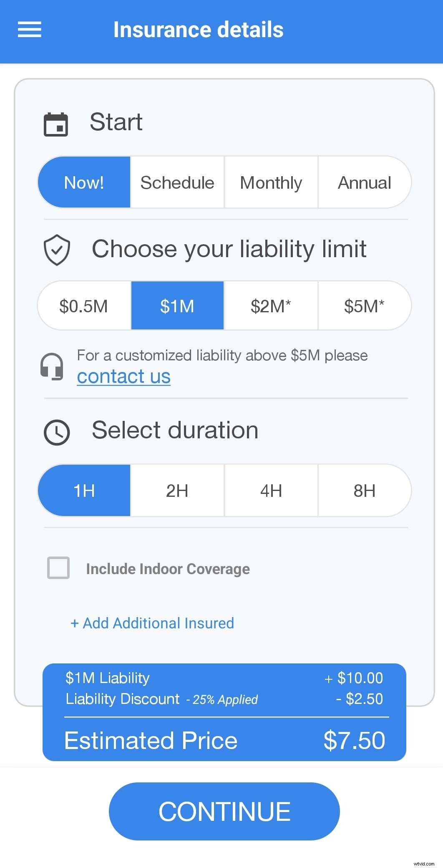The image size is (443, 868).
Task: Switch duration to 2H
Action: click(x=177, y=490)
